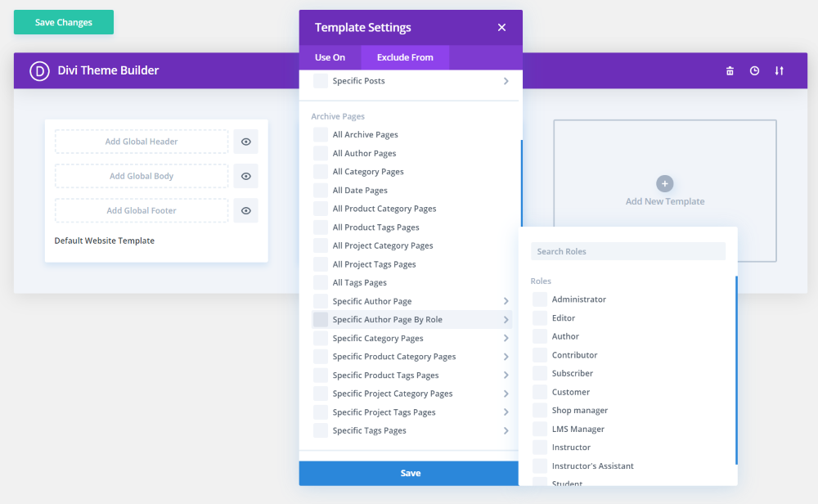Toggle visibility of Global Body

click(245, 177)
